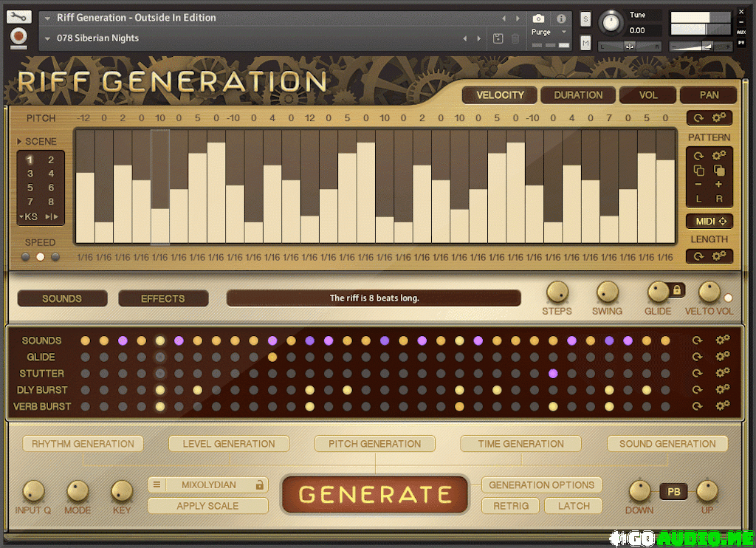Open gear settings for the DLY BURST row
The width and height of the screenshot is (756, 548).
click(x=722, y=389)
